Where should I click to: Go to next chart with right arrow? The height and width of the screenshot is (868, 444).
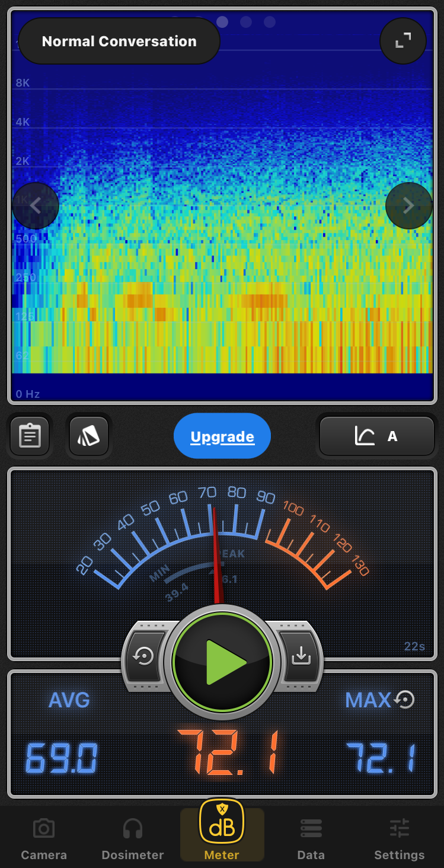click(x=408, y=206)
